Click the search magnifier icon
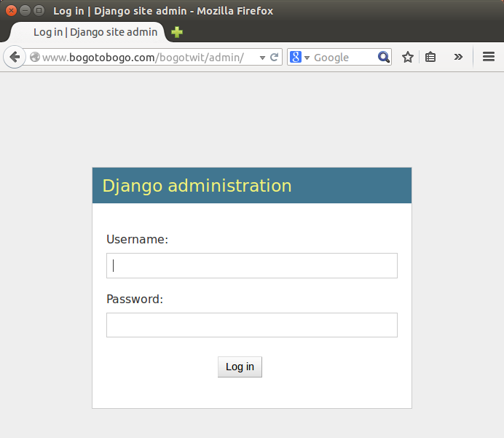This screenshot has height=438, width=504. 384,58
